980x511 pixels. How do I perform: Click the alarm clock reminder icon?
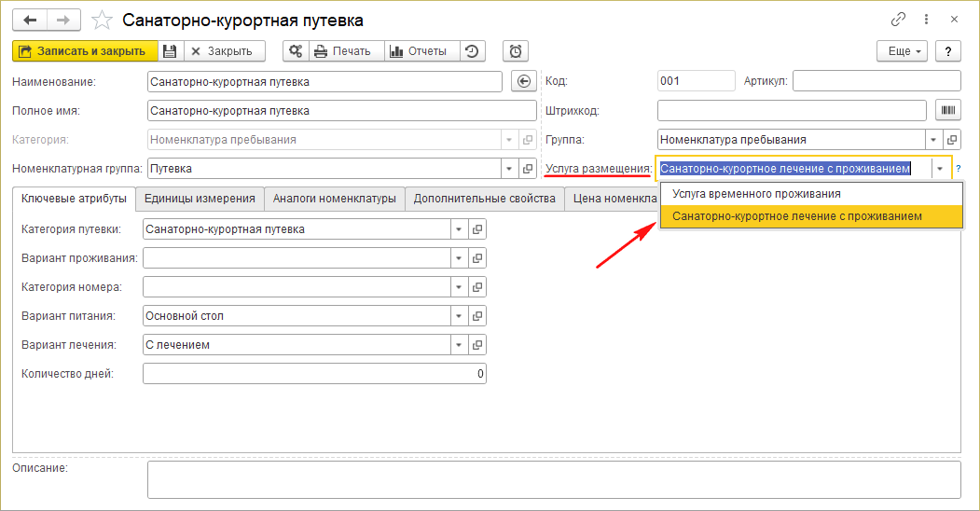coord(516,51)
